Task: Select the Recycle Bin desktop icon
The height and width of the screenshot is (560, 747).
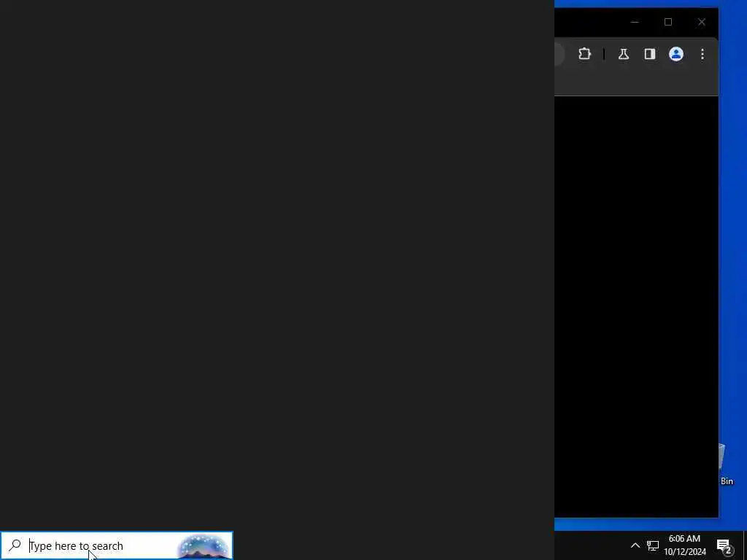Action: (x=726, y=464)
